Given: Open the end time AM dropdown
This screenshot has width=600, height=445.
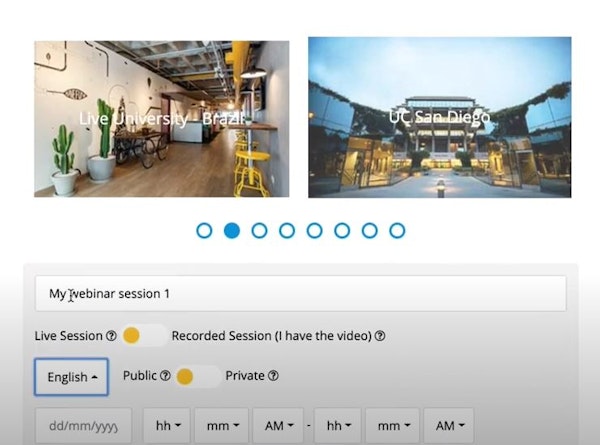Looking at the screenshot, I should [449, 426].
